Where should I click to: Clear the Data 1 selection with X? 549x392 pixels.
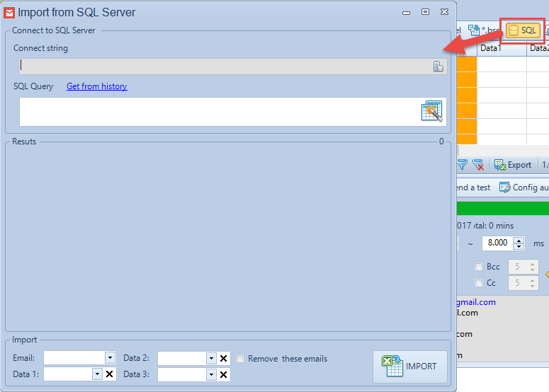pos(109,374)
